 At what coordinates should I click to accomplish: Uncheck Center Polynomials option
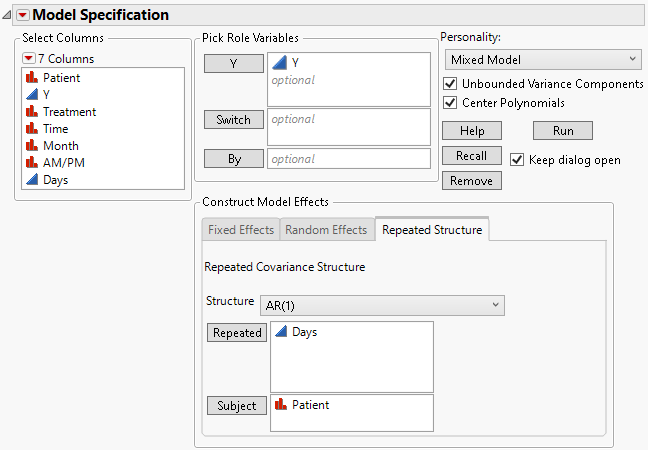pyautogui.click(x=450, y=102)
